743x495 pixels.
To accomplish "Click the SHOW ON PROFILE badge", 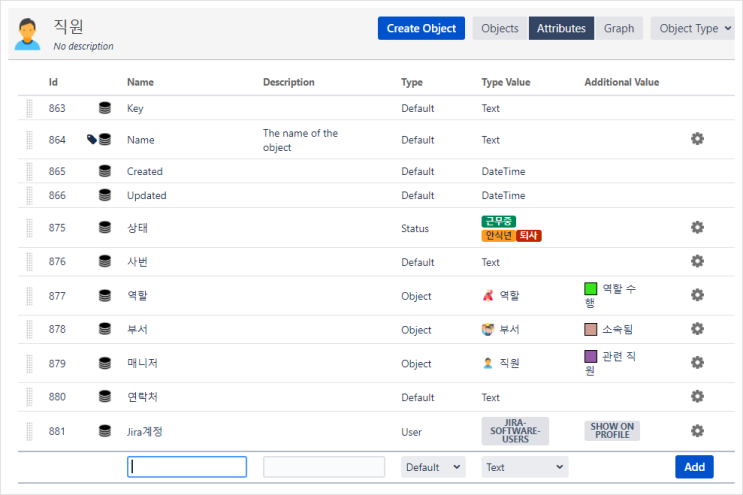I will [x=612, y=431].
